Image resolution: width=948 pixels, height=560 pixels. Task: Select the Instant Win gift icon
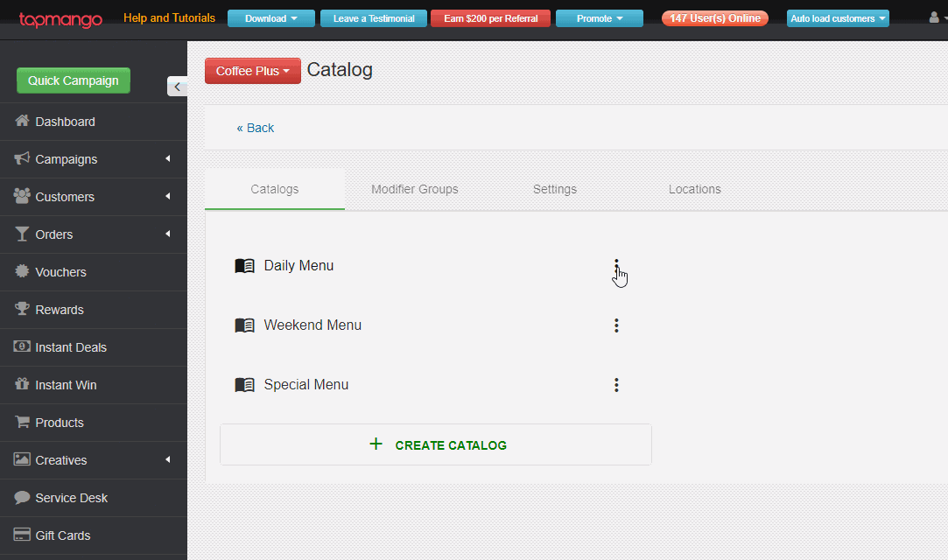(20, 385)
